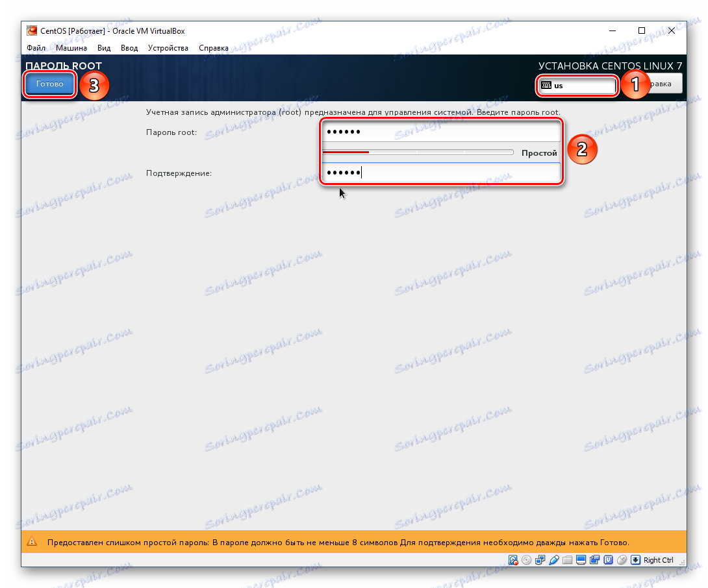Click the blue Готово button
This screenshot has width=708, height=588.
(x=49, y=84)
